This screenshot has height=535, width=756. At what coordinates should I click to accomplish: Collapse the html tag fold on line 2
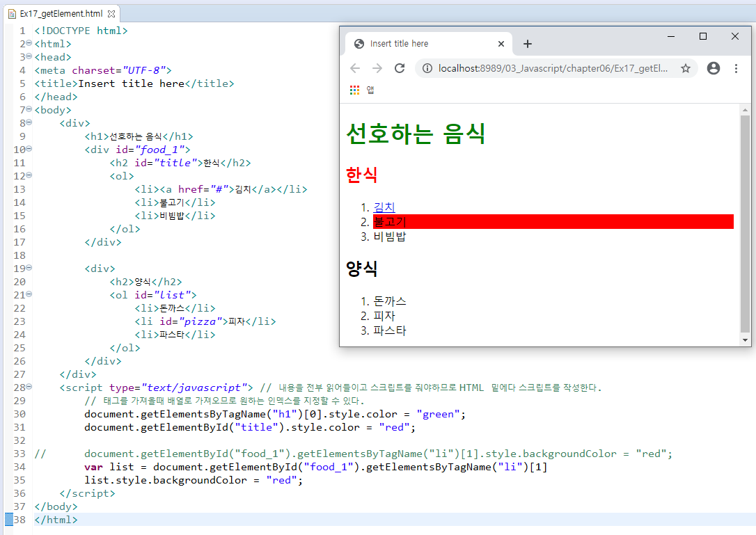coord(29,43)
